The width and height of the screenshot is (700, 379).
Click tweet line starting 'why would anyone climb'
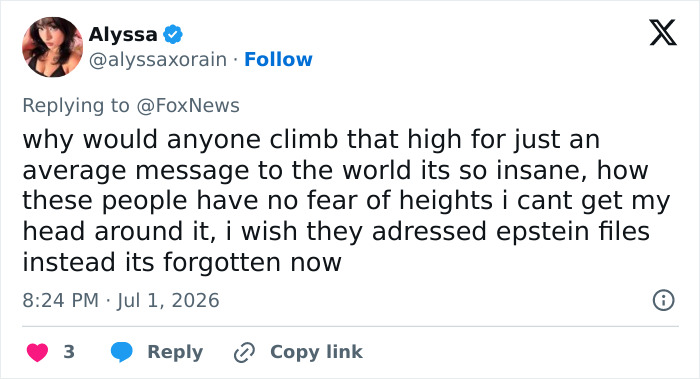311,140
